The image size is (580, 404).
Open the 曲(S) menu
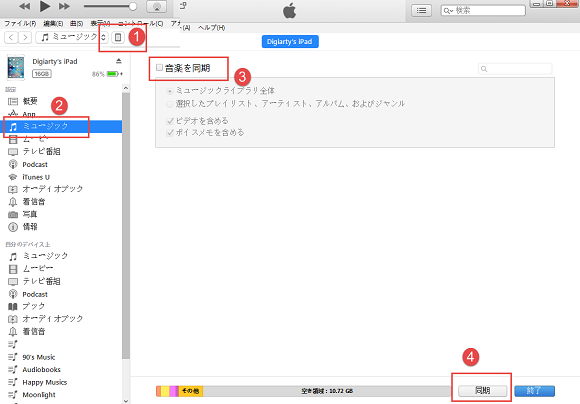77,23
